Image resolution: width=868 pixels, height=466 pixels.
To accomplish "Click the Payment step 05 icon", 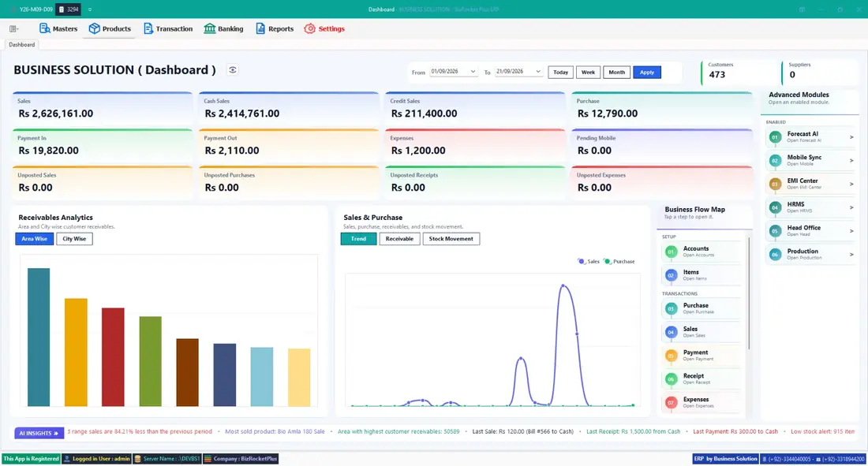I will click(671, 356).
